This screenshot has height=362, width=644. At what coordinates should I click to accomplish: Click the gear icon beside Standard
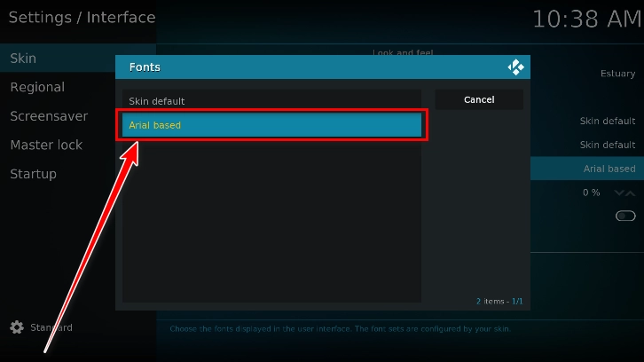click(17, 327)
